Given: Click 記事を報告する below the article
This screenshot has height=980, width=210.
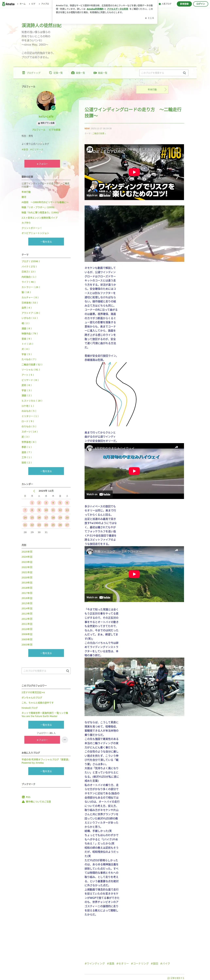Looking at the screenshot, I should [176, 978].
